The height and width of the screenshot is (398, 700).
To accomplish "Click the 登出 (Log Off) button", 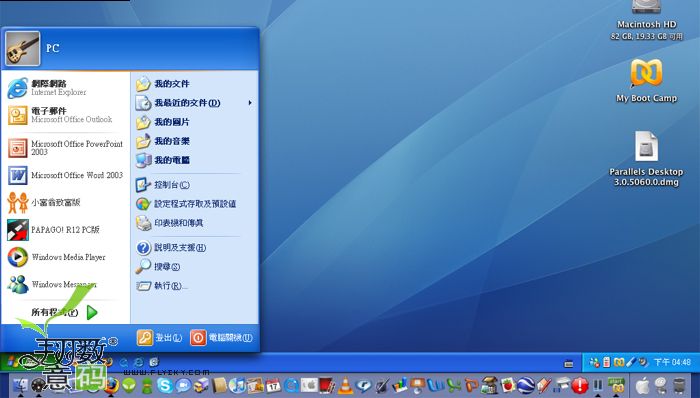I will click(159, 338).
